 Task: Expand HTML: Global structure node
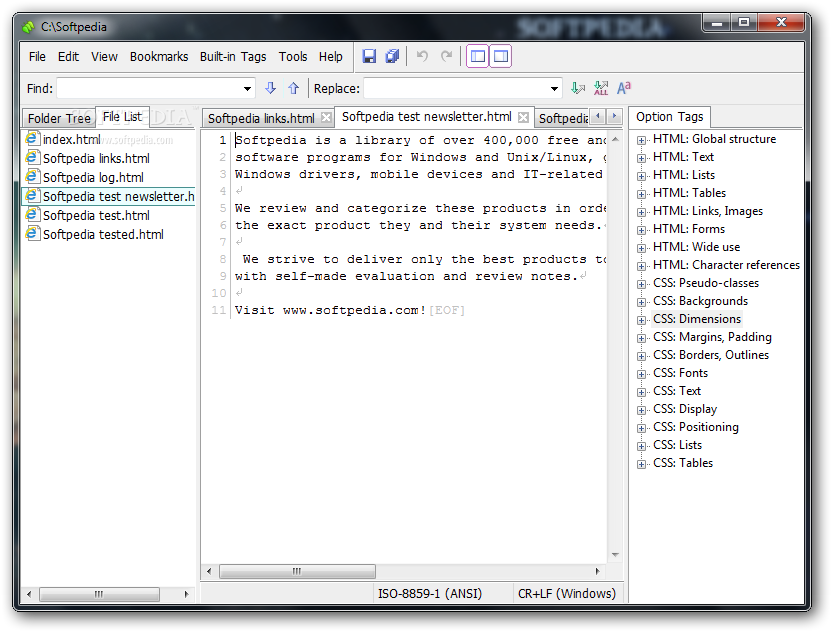pos(642,141)
